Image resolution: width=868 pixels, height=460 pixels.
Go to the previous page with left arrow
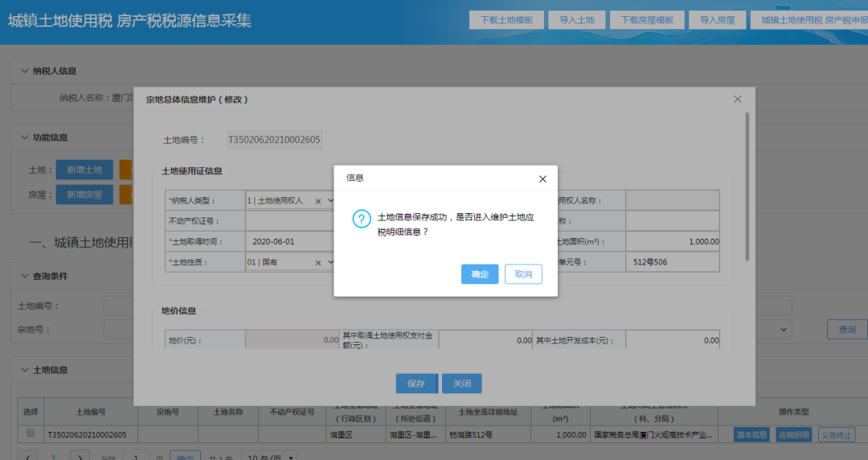(27, 457)
